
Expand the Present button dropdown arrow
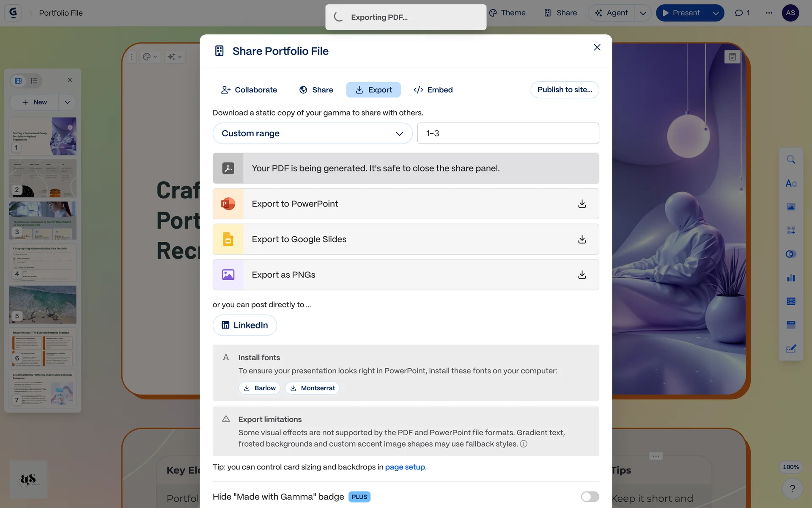tap(716, 13)
